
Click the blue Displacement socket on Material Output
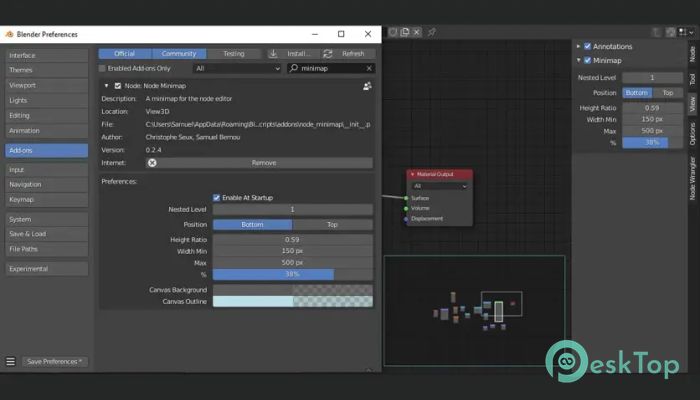point(406,219)
